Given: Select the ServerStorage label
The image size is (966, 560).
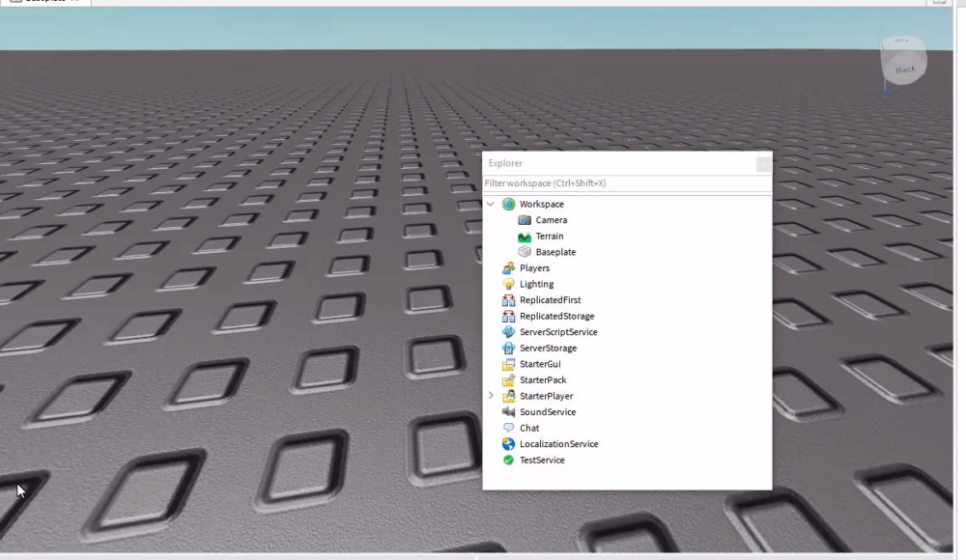Looking at the screenshot, I should click(x=549, y=349).
